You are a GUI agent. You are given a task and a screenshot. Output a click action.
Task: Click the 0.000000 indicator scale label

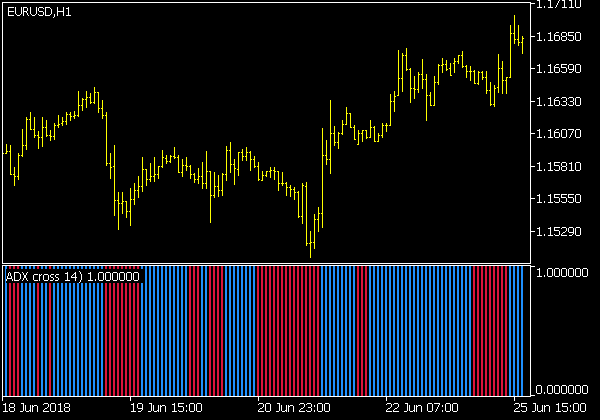(x=562, y=390)
